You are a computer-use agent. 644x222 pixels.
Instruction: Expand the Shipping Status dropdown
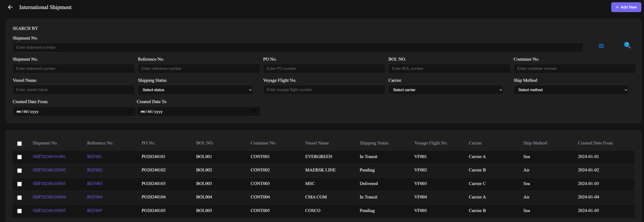(195, 90)
